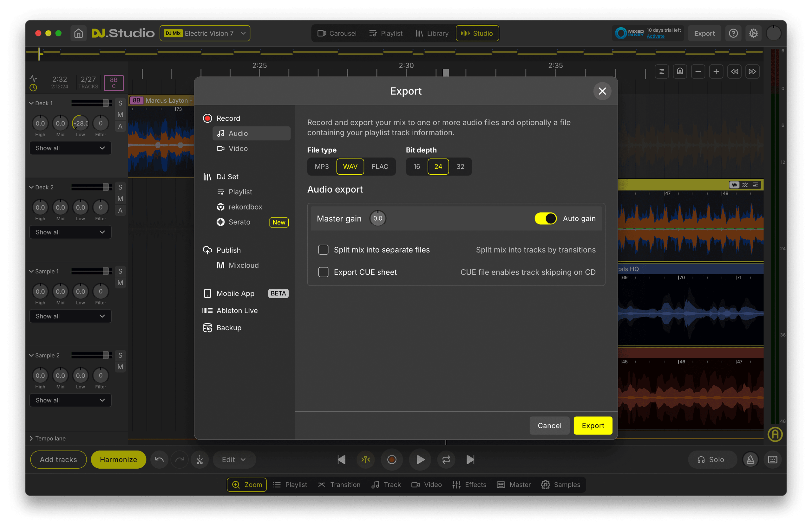Switch to the Library tab

coord(432,33)
